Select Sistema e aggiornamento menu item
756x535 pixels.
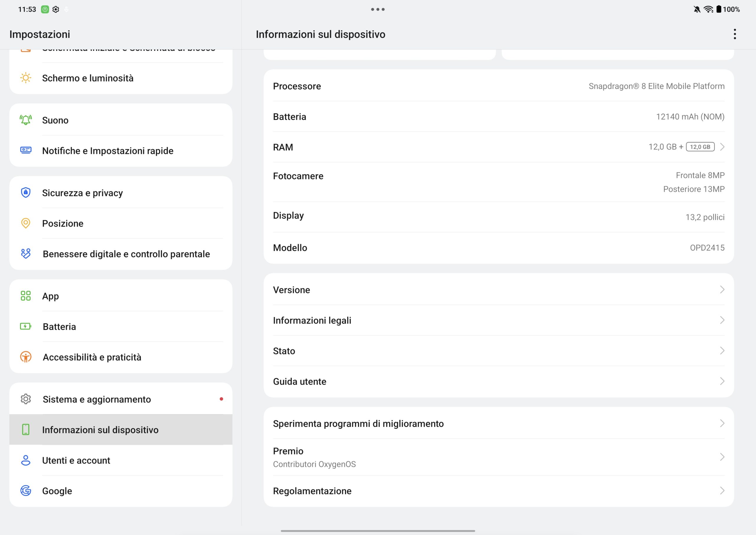coord(121,399)
